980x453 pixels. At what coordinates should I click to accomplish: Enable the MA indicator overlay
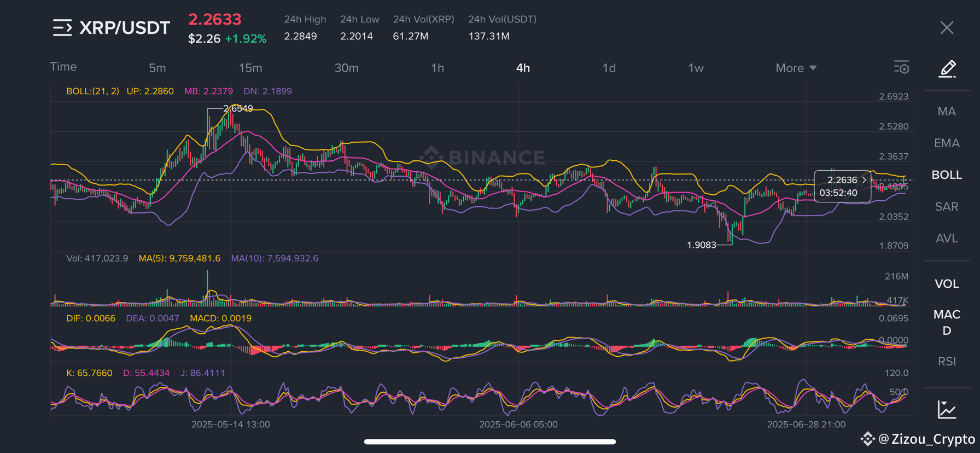click(x=947, y=112)
